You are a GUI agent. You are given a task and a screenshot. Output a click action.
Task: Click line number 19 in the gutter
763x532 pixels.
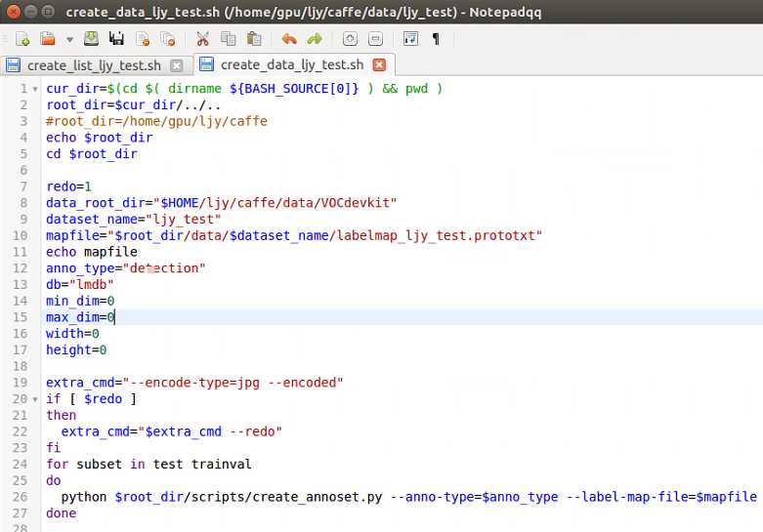[20, 383]
